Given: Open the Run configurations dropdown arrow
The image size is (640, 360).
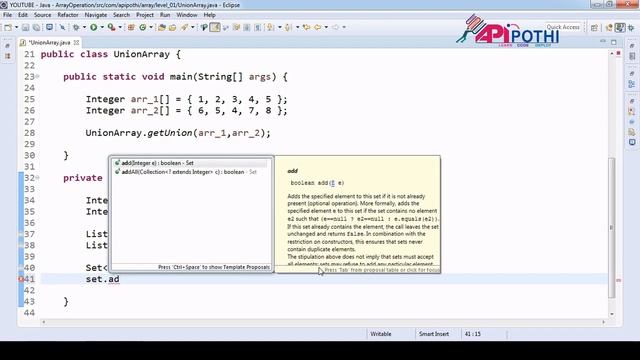Looking at the screenshot, I should (102, 27).
